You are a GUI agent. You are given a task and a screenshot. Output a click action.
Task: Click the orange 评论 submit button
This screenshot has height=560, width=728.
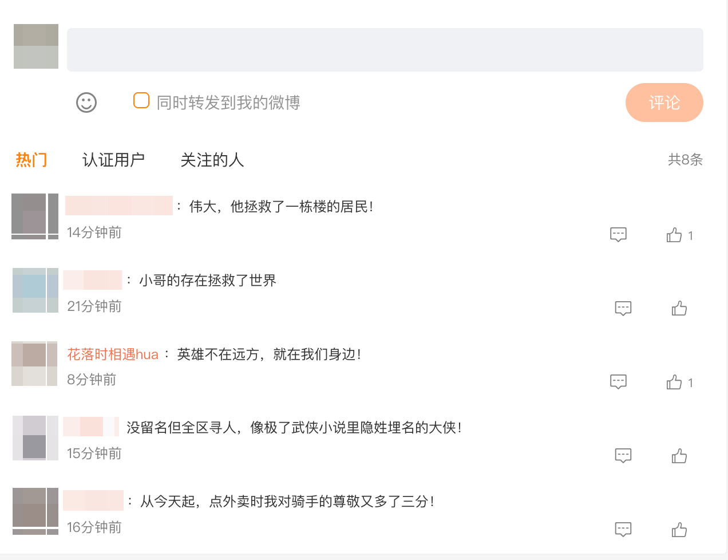(x=664, y=102)
